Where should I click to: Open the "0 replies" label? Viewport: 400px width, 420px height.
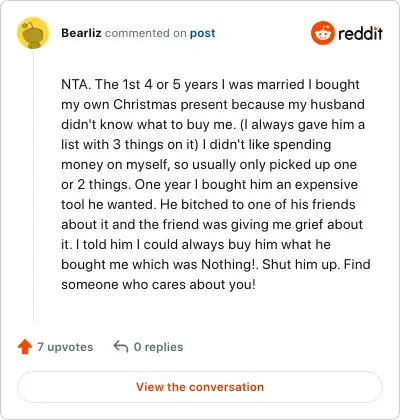(x=159, y=347)
